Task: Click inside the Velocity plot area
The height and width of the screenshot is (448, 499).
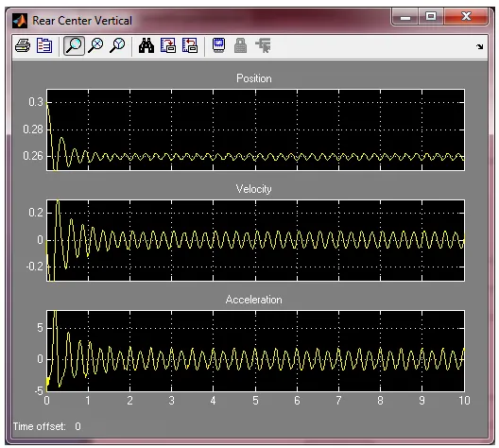Action: click(x=255, y=241)
